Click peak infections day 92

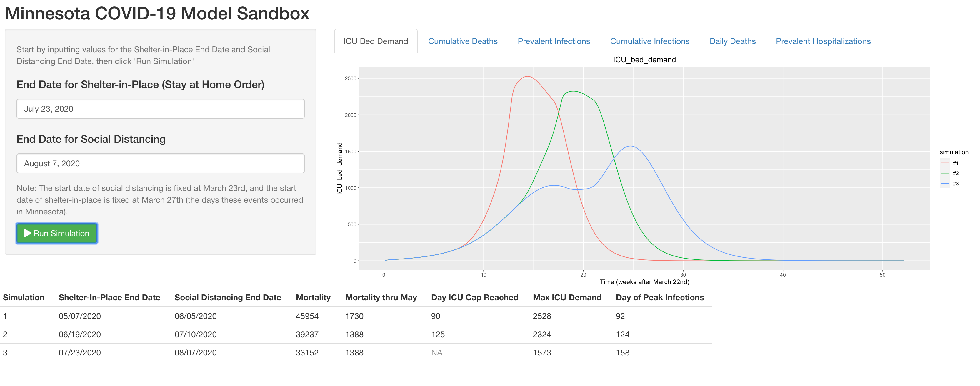[620, 316]
